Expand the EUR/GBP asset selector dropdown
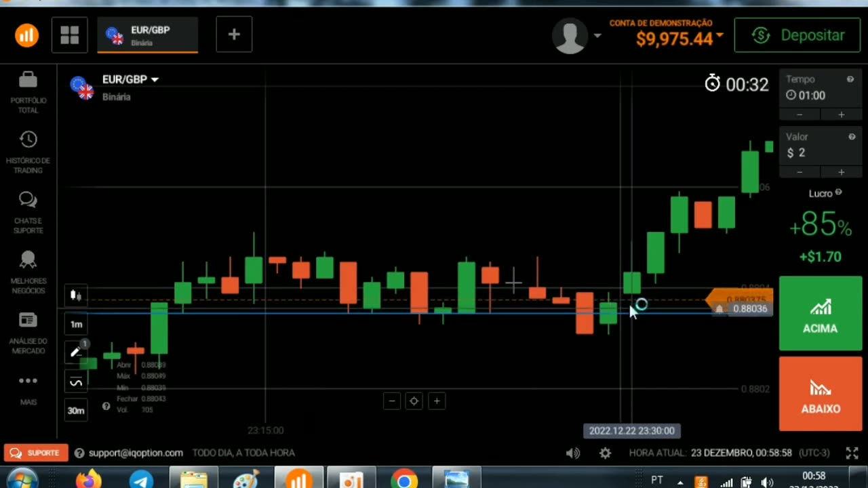This screenshot has height=488, width=868. pyautogui.click(x=130, y=79)
